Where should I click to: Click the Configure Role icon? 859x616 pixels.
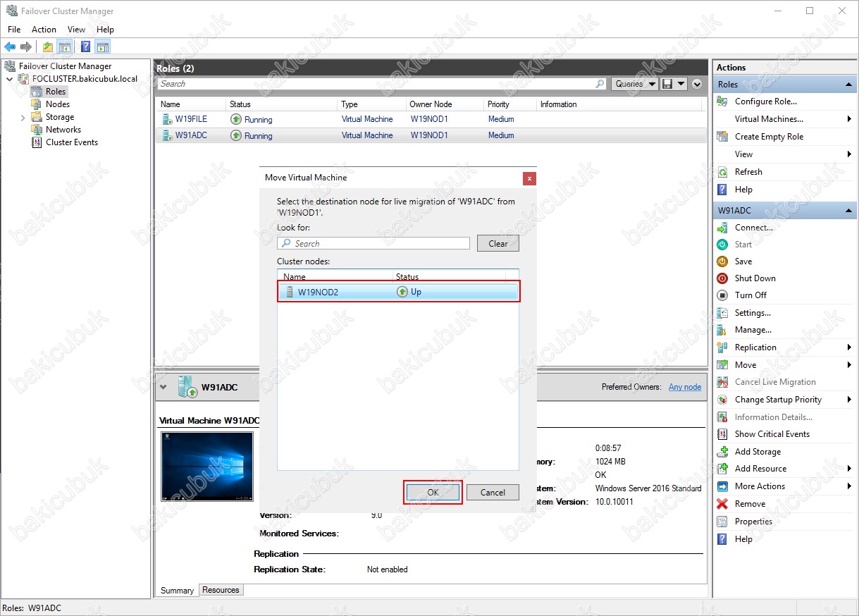pos(722,101)
